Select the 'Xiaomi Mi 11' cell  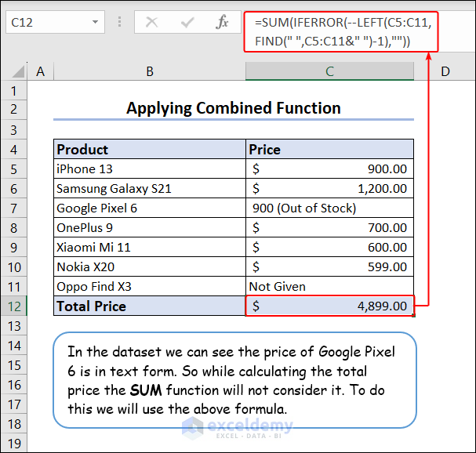150,248
